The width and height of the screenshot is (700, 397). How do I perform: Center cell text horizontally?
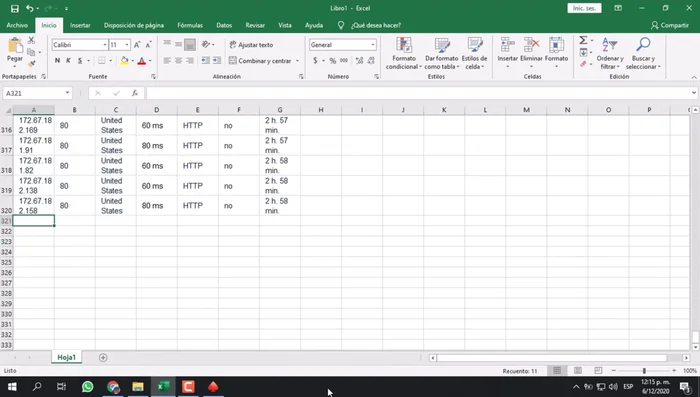pyautogui.click(x=178, y=61)
